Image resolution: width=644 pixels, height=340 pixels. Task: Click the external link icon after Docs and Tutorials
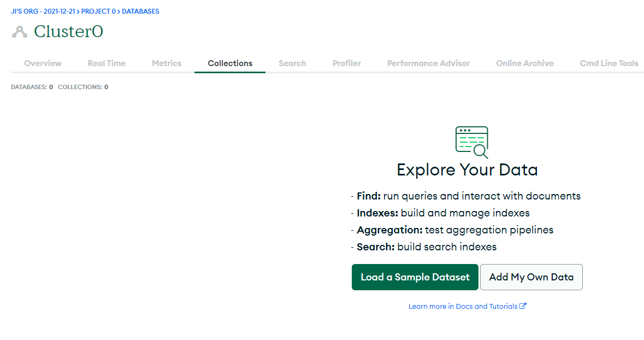click(x=523, y=306)
